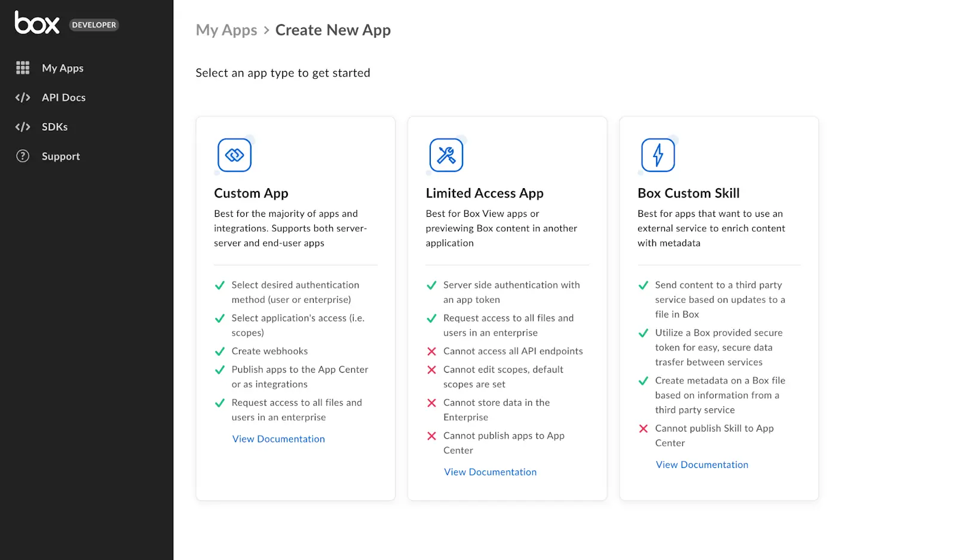Click red X beside Cannot publish apps to App Center
This screenshot has width=956, height=560.
coord(431,436)
